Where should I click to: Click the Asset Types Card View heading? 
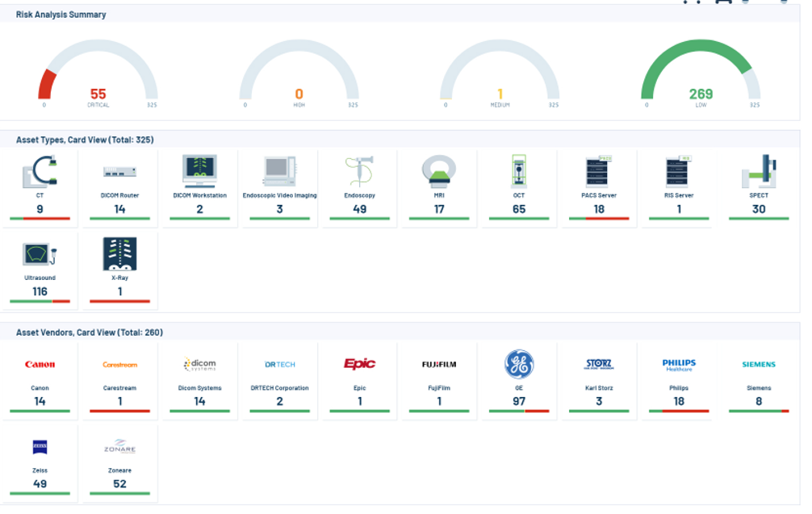[85, 140]
